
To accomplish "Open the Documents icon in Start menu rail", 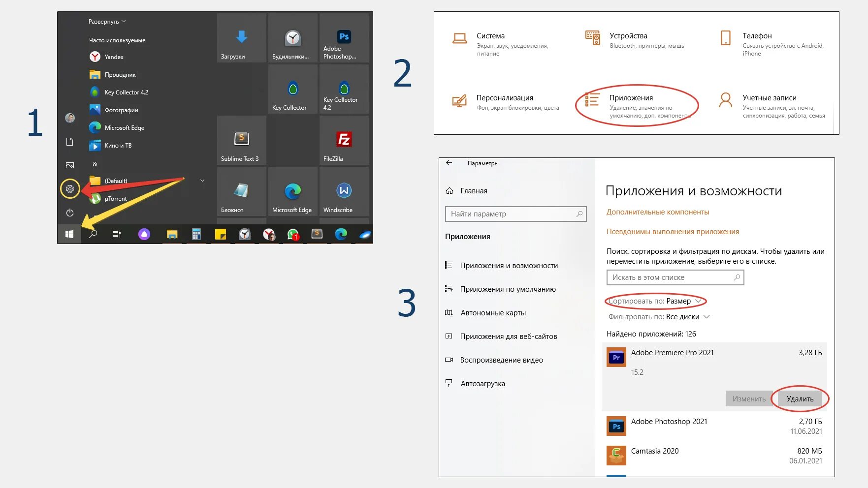I will pyautogui.click(x=70, y=142).
